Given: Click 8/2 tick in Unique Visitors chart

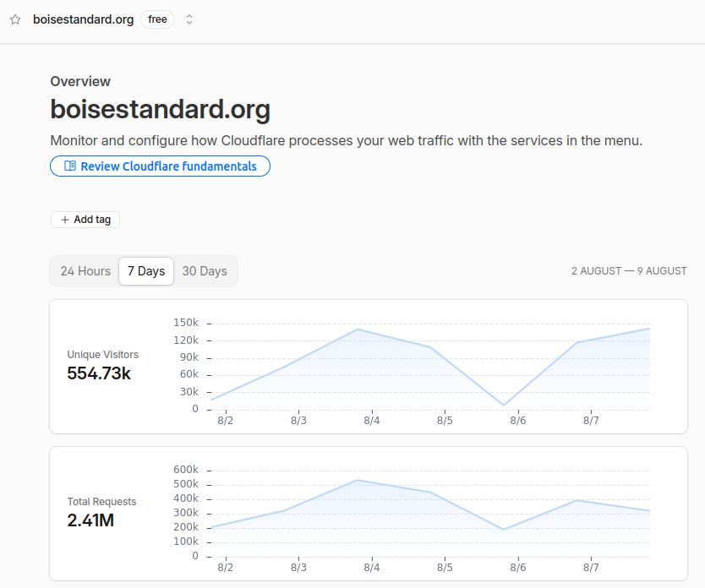Looking at the screenshot, I should pos(225,421).
